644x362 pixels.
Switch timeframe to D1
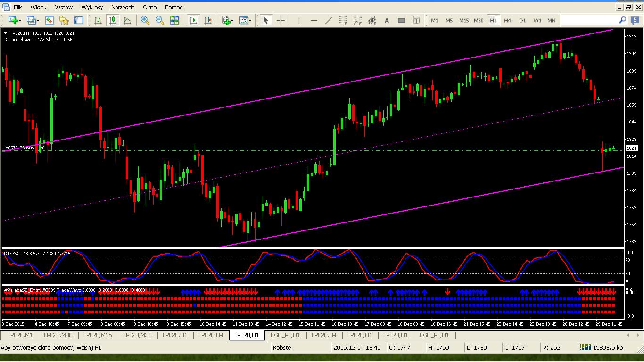(522, 20)
